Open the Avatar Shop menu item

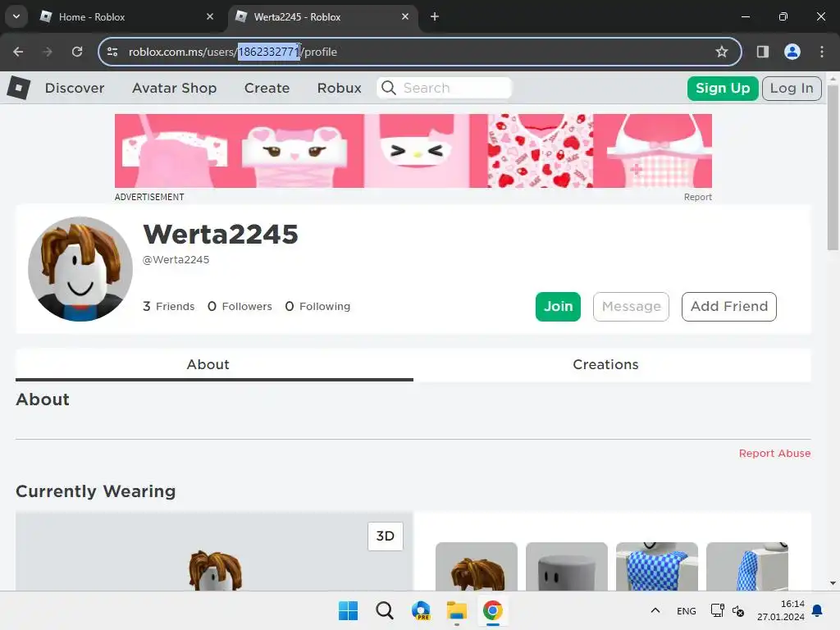pyautogui.click(x=174, y=88)
